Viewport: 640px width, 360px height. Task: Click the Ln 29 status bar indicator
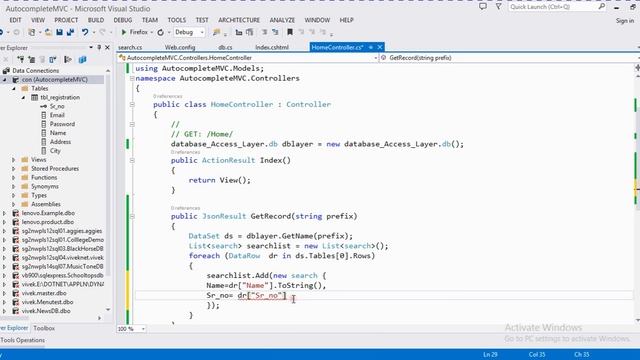pos(490,354)
